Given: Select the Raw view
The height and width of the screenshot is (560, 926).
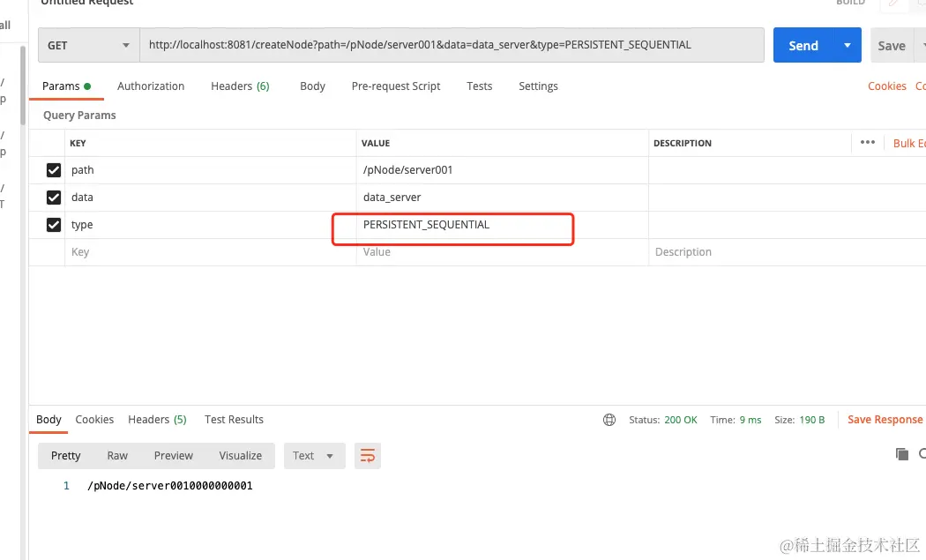Looking at the screenshot, I should click(x=117, y=455).
